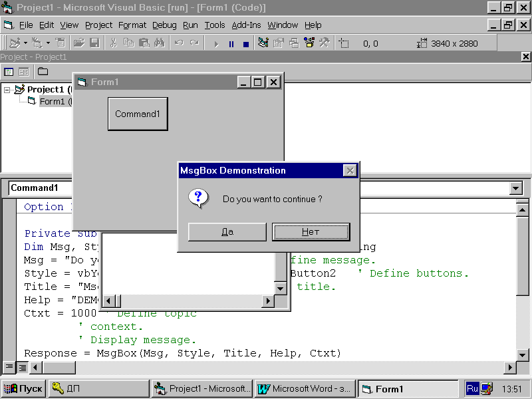Open the Menu Editor toolbar icon
Screen dimensions: 532x399
[x=61, y=43]
